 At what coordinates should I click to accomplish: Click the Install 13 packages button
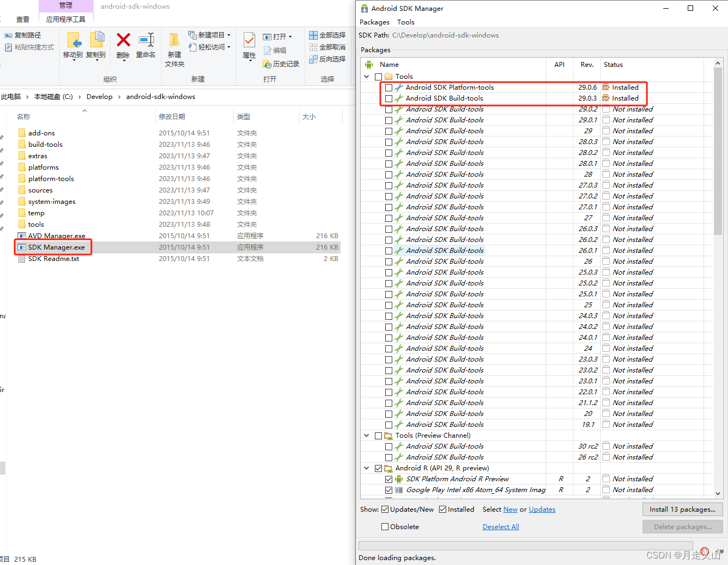(682, 510)
